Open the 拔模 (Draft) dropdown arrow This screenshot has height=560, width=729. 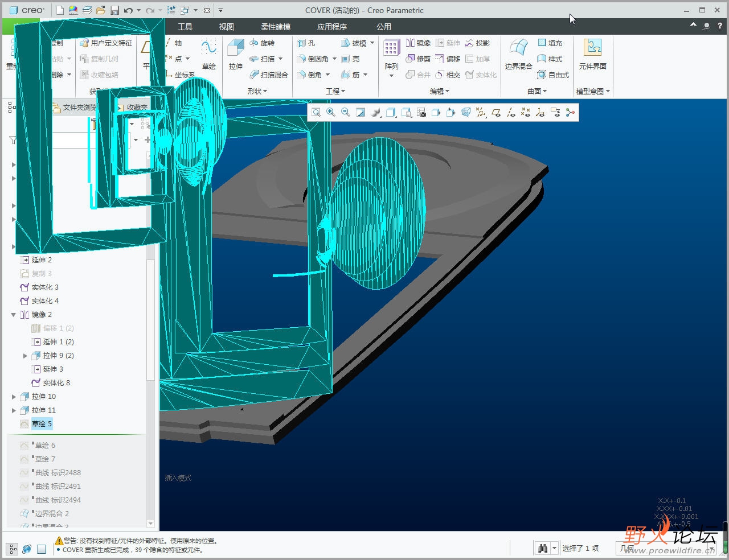pos(372,43)
